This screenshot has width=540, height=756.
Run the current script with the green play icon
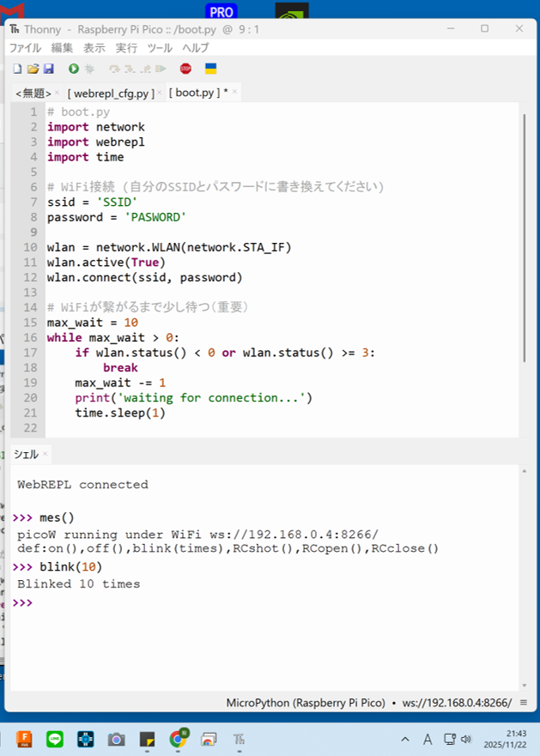73,69
